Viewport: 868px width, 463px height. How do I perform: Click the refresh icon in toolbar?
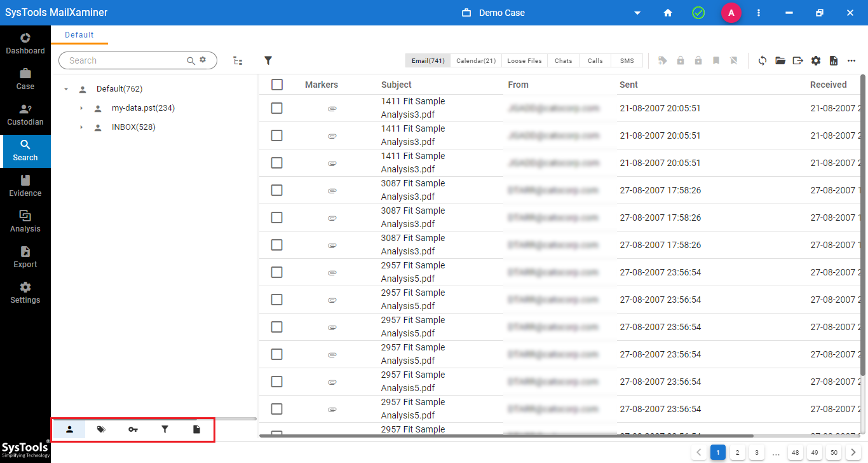(x=763, y=60)
